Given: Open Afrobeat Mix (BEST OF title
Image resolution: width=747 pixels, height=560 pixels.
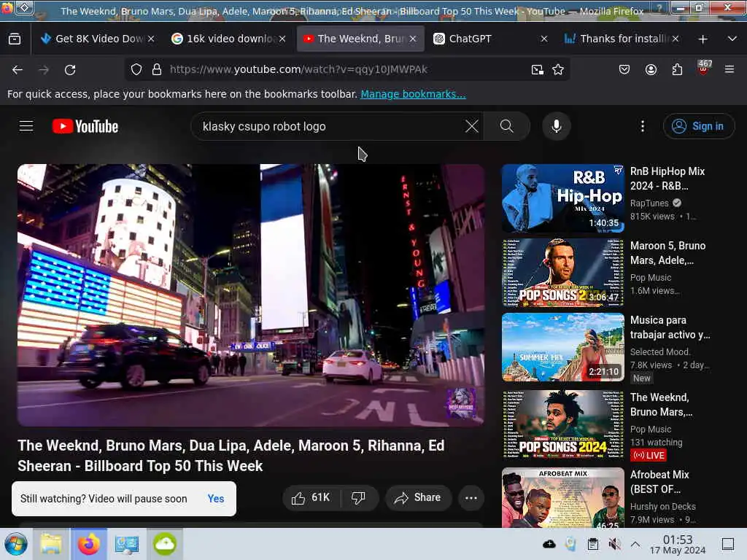Looking at the screenshot, I should [x=659, y=481].
